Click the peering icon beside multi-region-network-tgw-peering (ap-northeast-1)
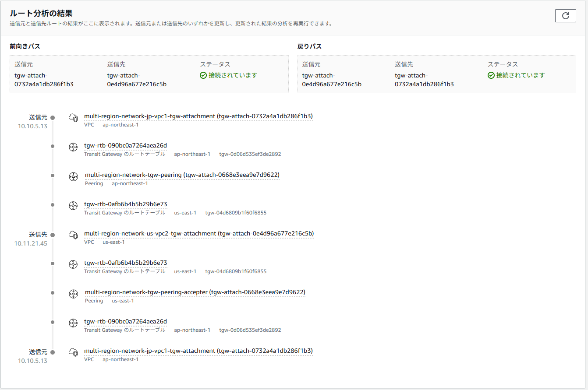The image size is (588, 390). point(73,176)
